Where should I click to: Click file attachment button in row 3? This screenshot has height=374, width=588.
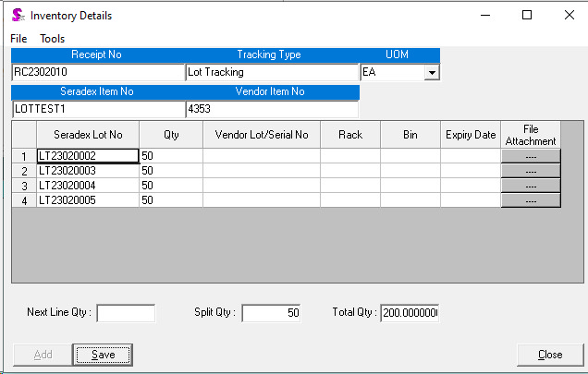(531, 186)
